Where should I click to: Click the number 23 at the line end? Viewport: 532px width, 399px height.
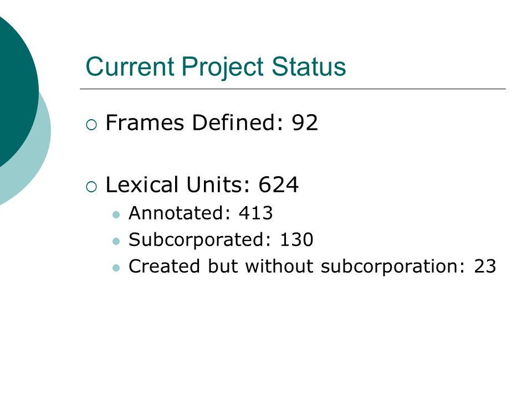[485, 267]
